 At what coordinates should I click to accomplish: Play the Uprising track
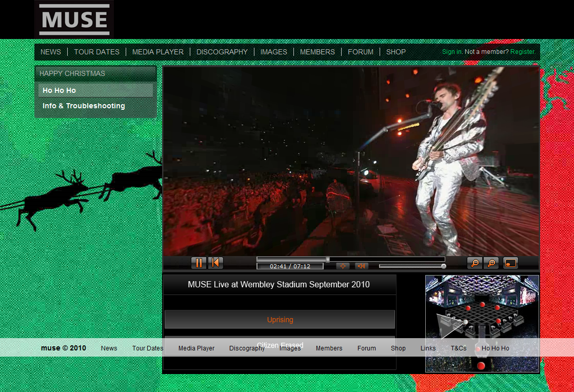[280, 320]
